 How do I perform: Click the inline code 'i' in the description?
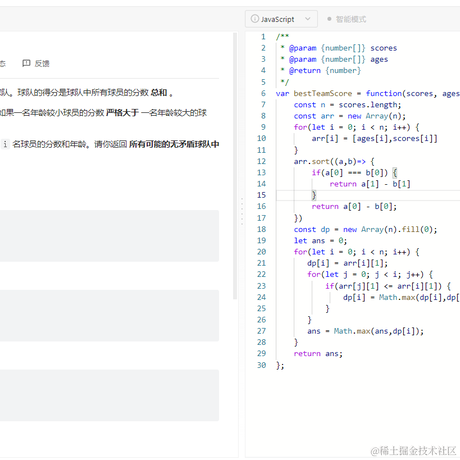(5, 144)
